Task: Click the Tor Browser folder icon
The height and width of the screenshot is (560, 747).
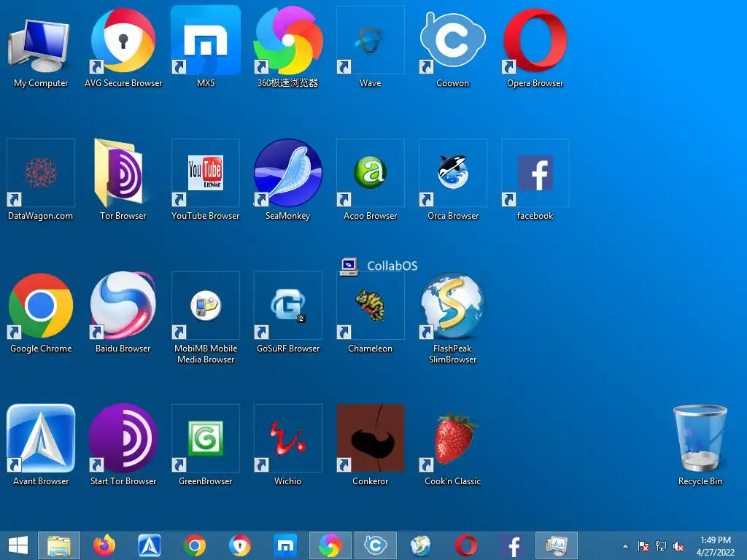Action: (123, 180)
